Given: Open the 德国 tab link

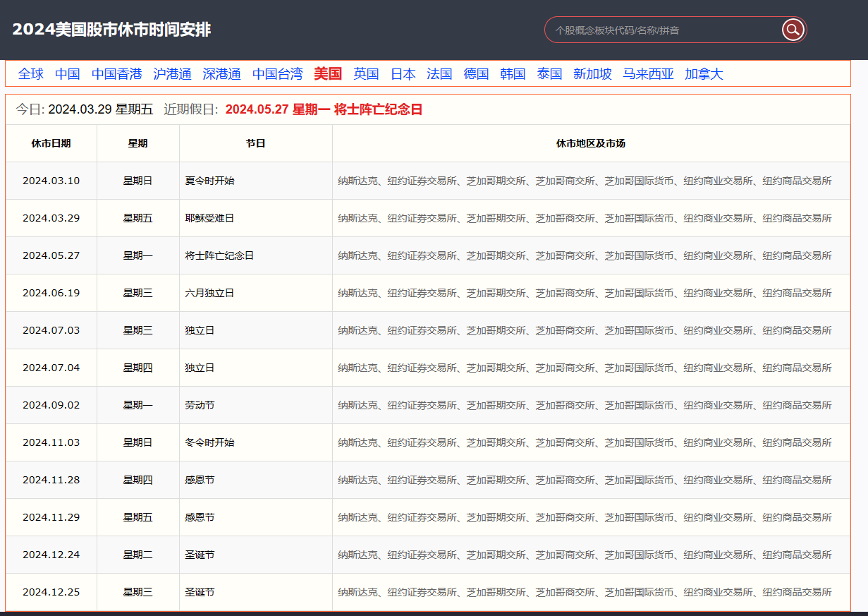Looking at the screenshot, I should pyautogui.click(x=476, y=74).
